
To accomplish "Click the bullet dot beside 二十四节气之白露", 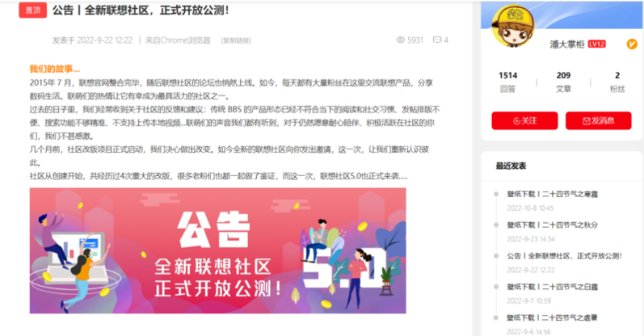I will [496, 287].
